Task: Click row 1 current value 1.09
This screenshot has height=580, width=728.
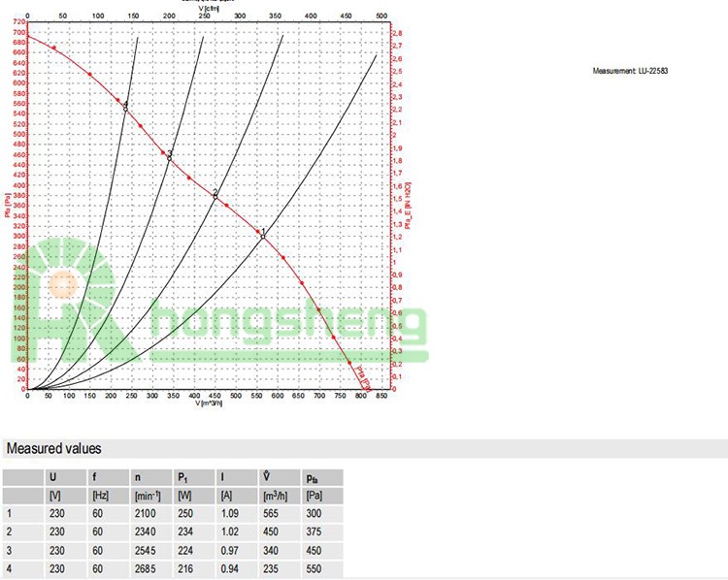Action: tap(229, 514)
